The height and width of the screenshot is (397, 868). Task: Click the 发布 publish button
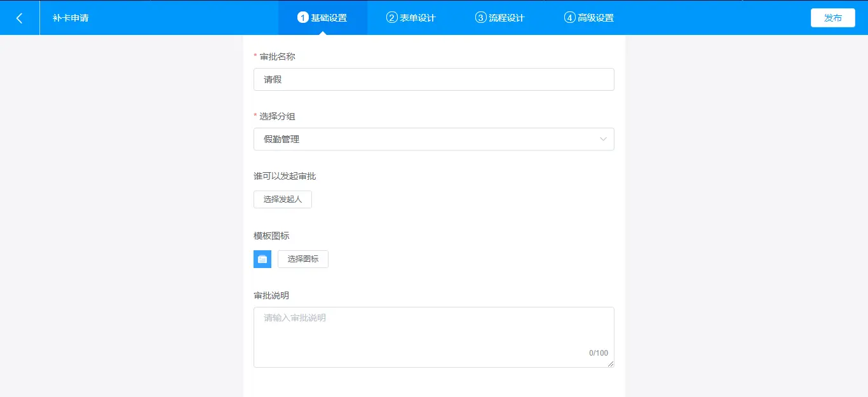point(833,18)
